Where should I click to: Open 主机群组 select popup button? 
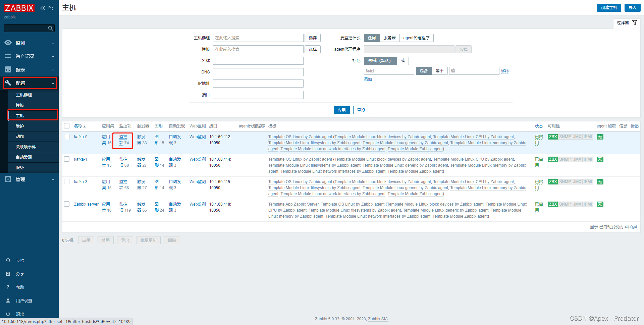coord(313,38)
